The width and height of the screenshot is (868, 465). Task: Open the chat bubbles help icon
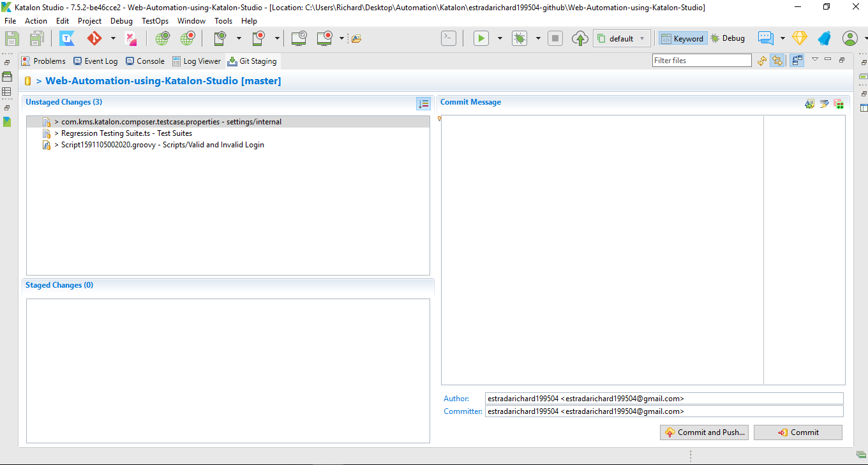[x=766, y=38]
